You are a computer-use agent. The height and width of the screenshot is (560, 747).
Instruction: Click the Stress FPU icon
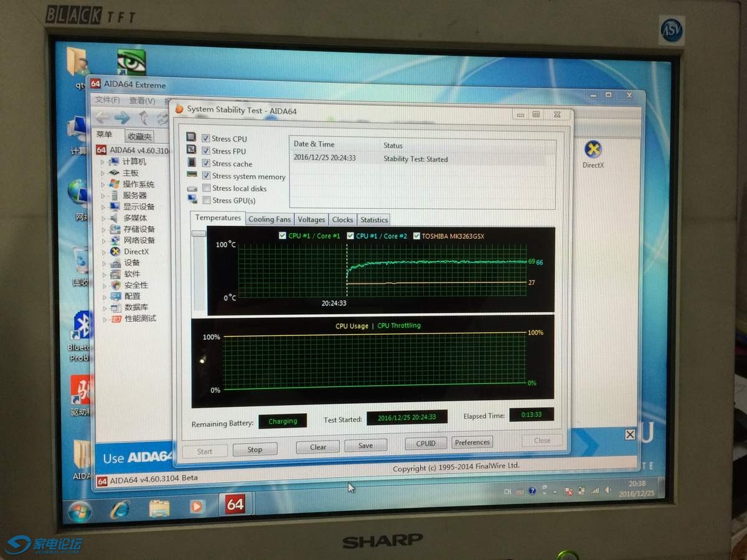[x=191, y=150]
